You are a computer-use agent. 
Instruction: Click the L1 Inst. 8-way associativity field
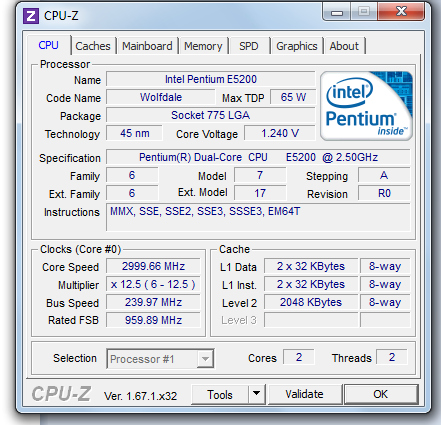coord(385,284)
